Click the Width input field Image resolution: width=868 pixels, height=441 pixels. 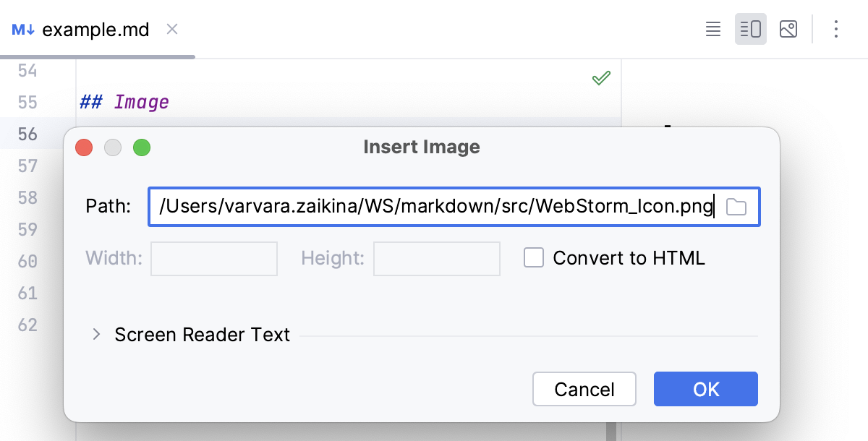pyautogui.click(x=213, y=258)
